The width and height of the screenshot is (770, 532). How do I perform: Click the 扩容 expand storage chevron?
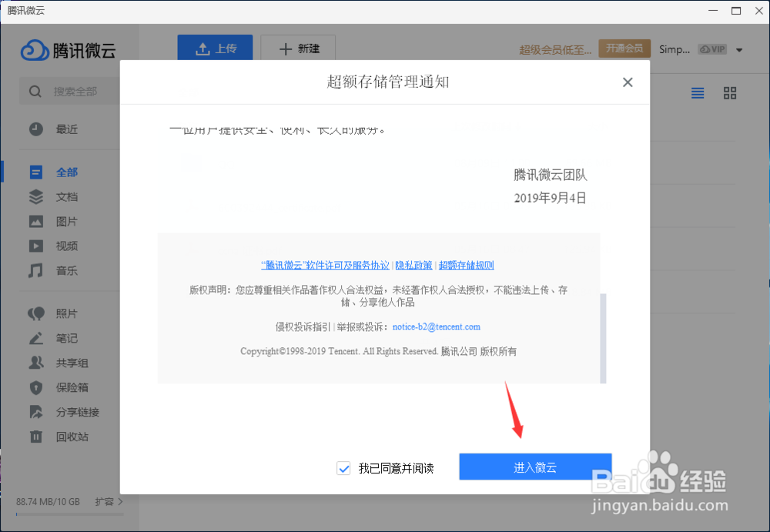pyautogui.click(x=121, y=501)
